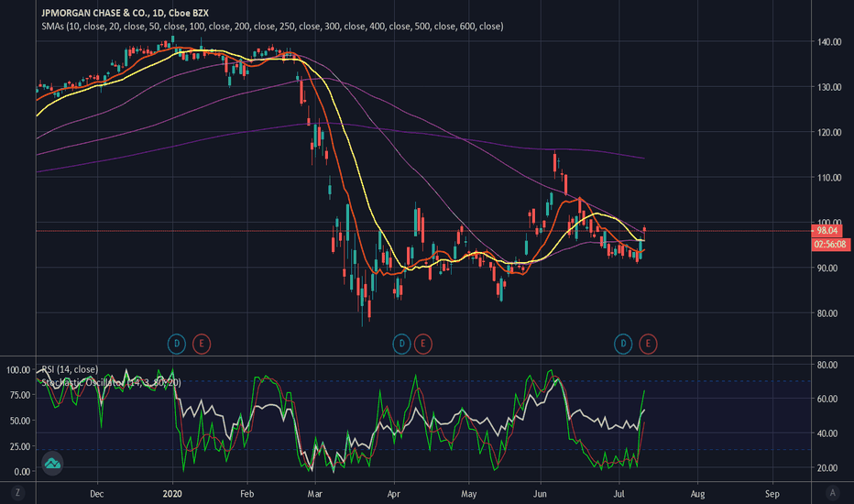Click the 110.00 price axis label
This screenshot has height=504, width=854.
click(829, 178)
